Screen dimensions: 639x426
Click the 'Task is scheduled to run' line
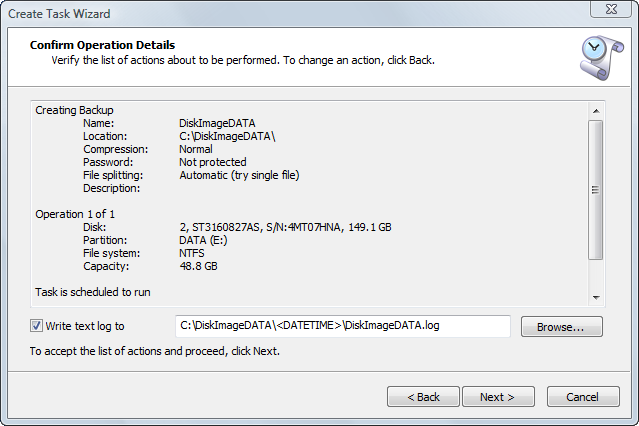coord(93,292)
